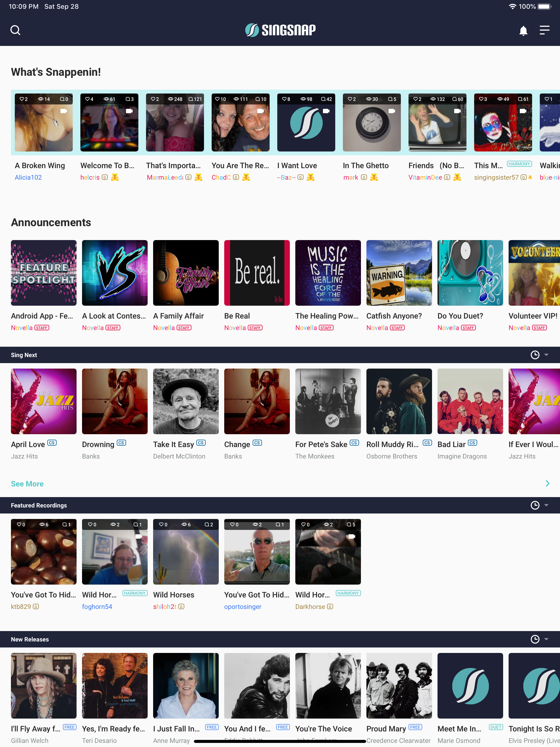This screenshot has width=560, height=747.
Task: Tap the heart icon on ktb829's recording
Action: tap(19, 524)
